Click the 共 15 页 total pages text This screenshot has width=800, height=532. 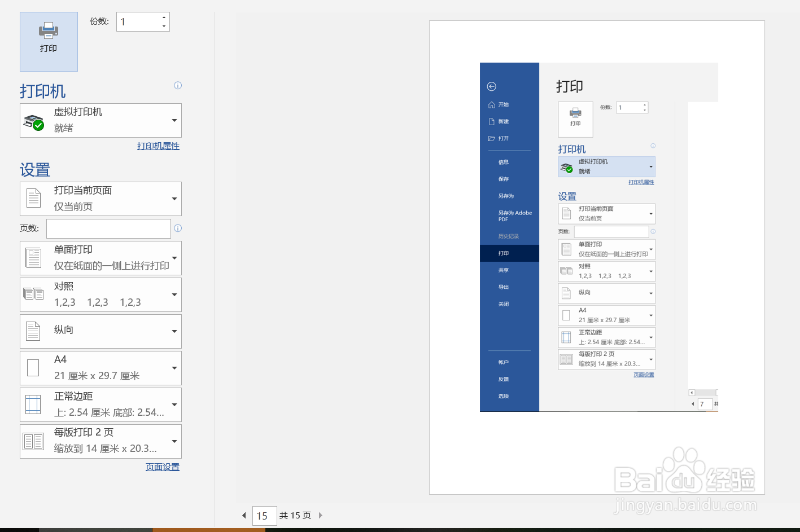295,515
